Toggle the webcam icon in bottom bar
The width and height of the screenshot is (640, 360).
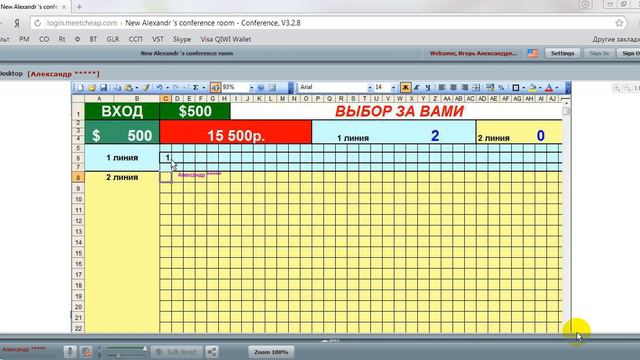[86, 352]
